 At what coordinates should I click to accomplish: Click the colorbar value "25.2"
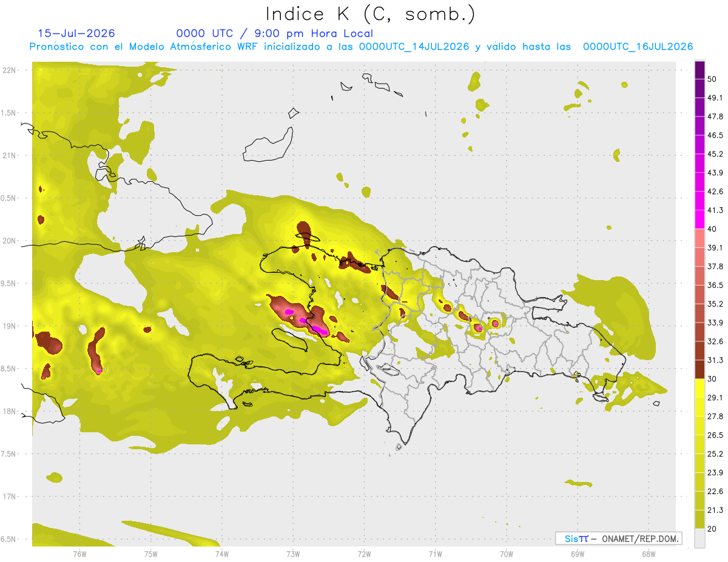click(x=715, y=453)
